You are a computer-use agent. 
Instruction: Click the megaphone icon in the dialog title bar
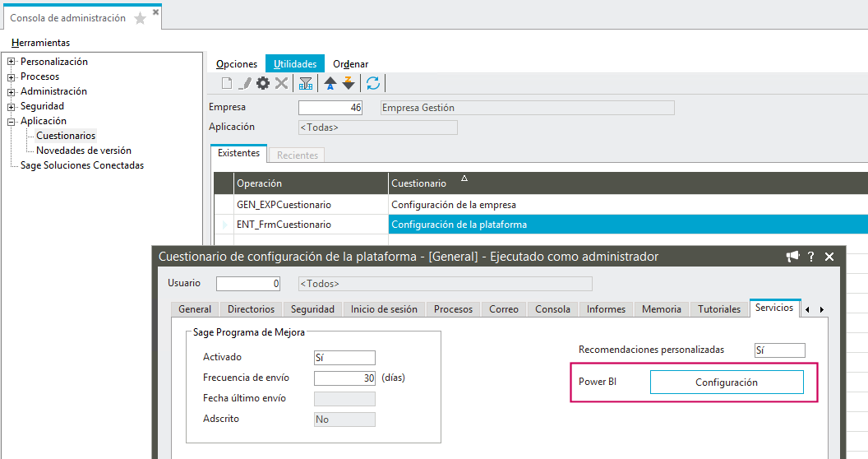(792, 257)
